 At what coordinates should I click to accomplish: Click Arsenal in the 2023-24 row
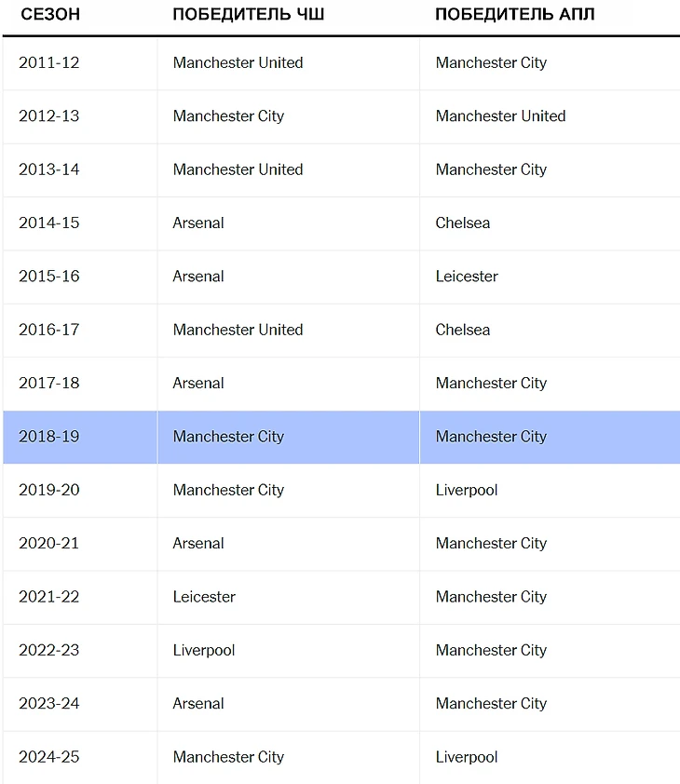pyautogui.click(x=198, y=703)
